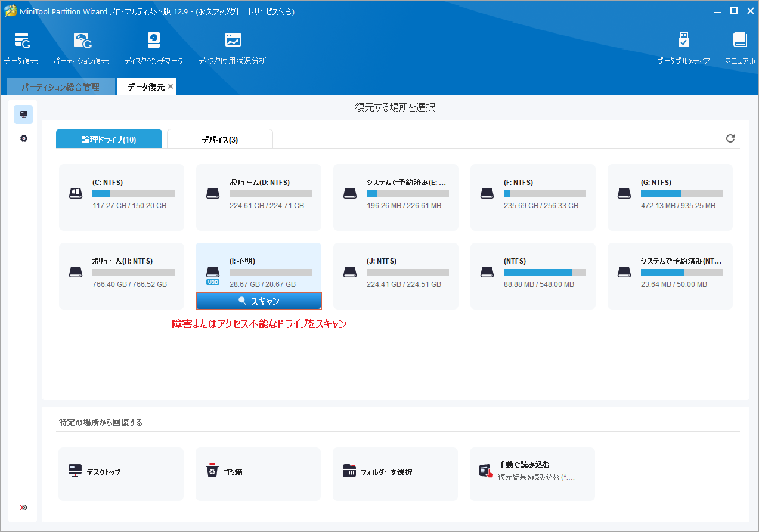Click the 472.13 MB / 935.25 MB text

(x=678, y=206)
